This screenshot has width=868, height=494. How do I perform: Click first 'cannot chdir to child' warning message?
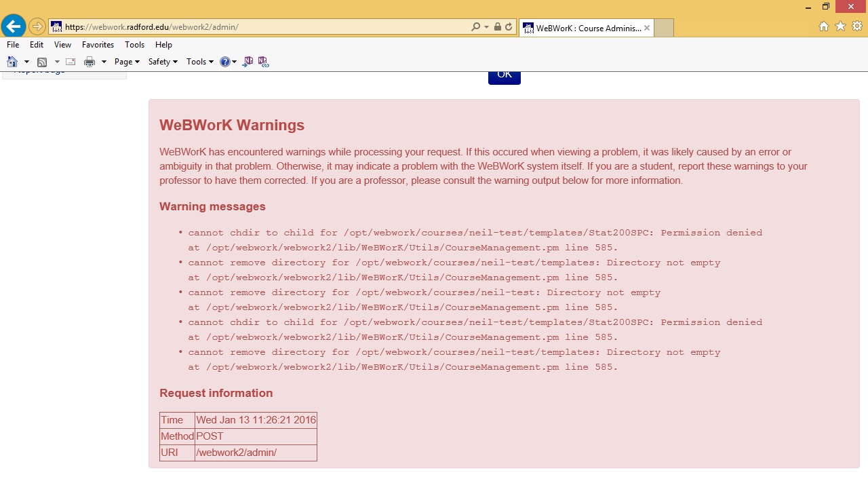475,240
